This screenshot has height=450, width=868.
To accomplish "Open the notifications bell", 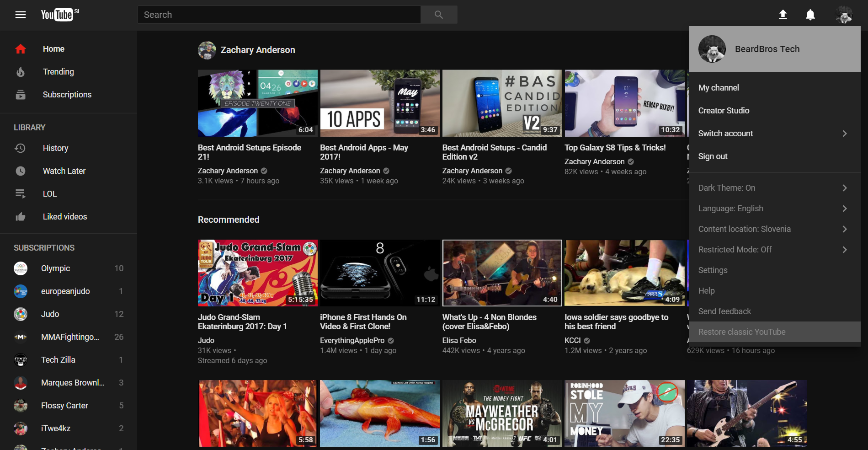I will tap(809, 14).
